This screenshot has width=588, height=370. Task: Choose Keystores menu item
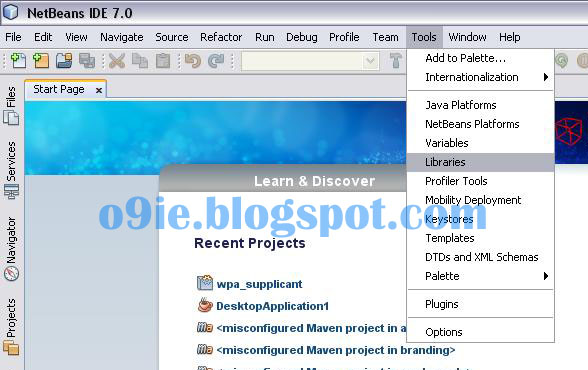[x=480, y=219]
